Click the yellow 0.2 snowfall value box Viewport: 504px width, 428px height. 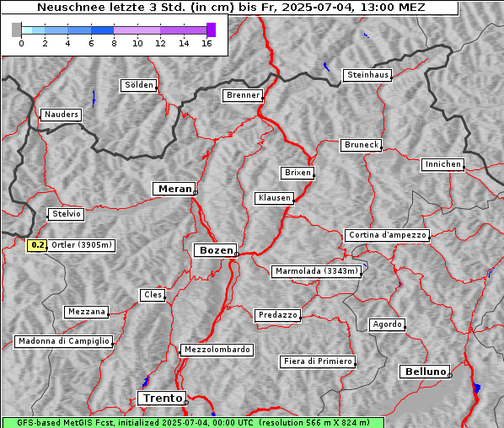pyautogui.click(x=37, y=245)
